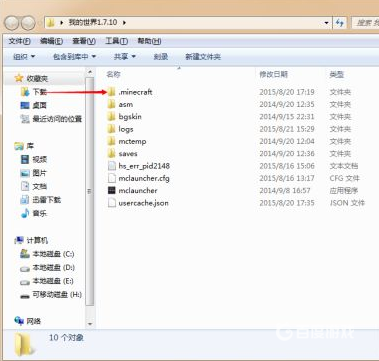Select 网络 in navigation pane
This screenshot has width=379, height=361.
click(x=28, y=321)
